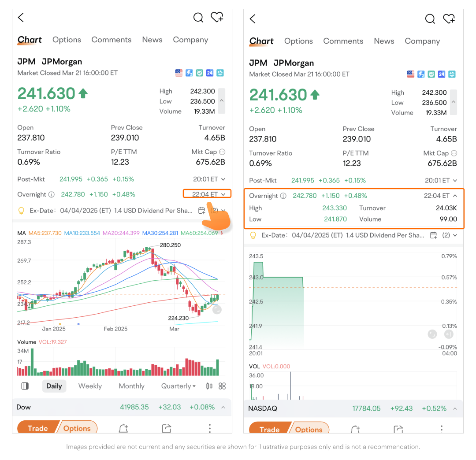Open candlestick chart style icon
Image resolution: width=476 pixels, height=460 pixels.
(209, 386)
